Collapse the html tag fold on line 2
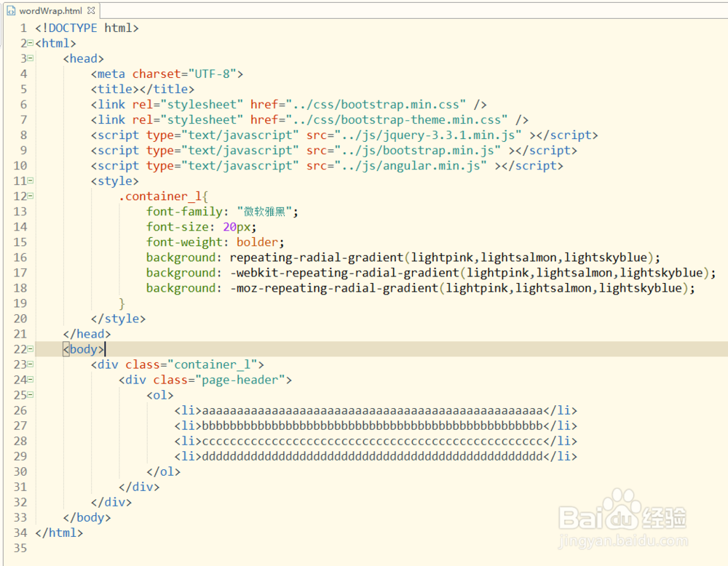 30,43
